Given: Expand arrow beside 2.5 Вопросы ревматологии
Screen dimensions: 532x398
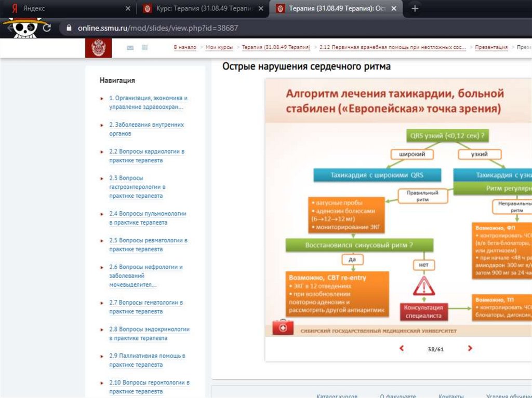Looking at the screenshot, I should click(x=102, y=241).
